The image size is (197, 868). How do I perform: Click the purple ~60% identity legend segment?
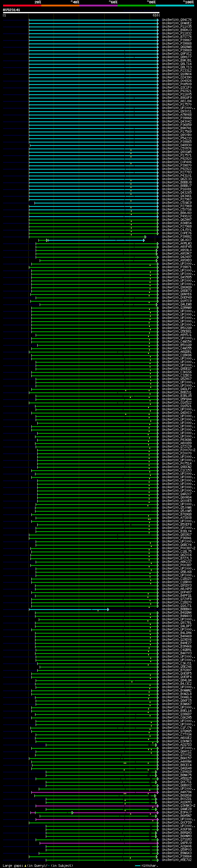(99, 6)
